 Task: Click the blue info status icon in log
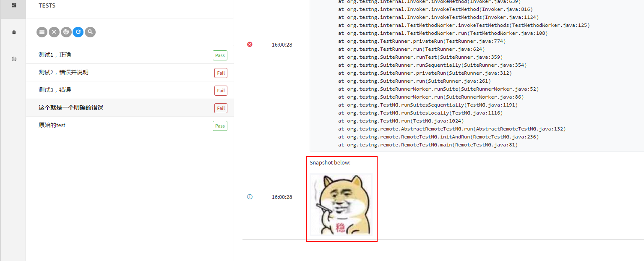[250, 197]
